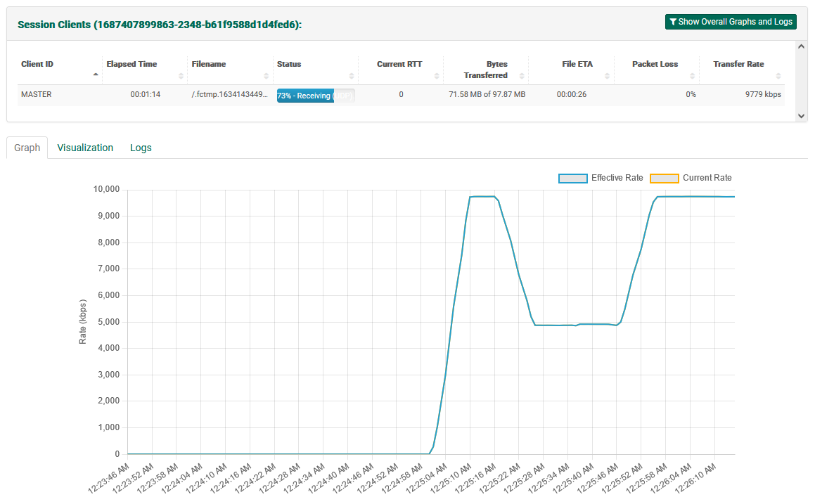Click the 12:23:46 AM x-axis label
This screenshot has height=504, width=815.
(108, 479)
